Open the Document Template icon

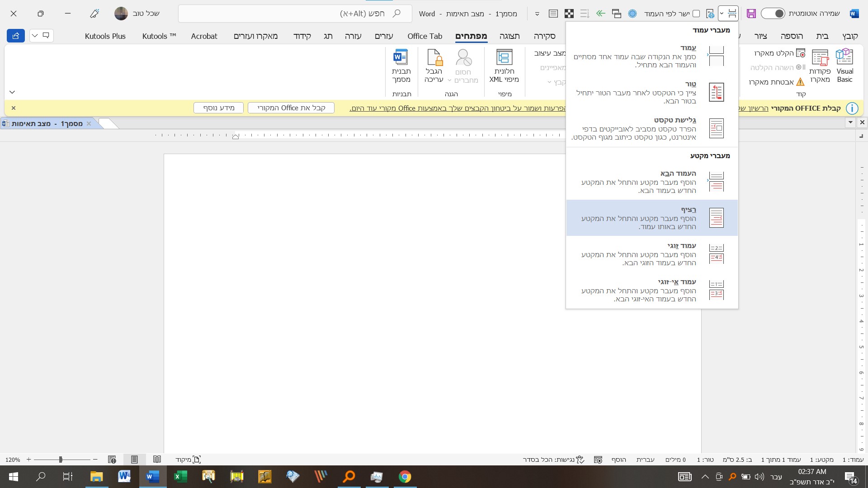401,57
